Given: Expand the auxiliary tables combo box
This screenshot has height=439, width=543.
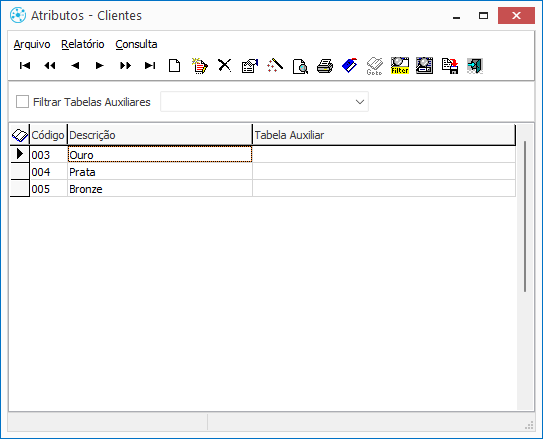Looking at the screenshot, I should pos(264,102).
